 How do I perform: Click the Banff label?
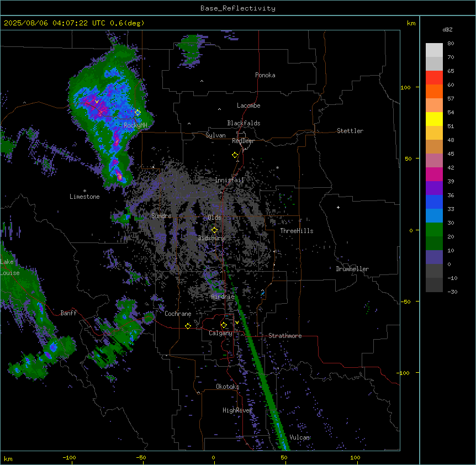point(68,313)
